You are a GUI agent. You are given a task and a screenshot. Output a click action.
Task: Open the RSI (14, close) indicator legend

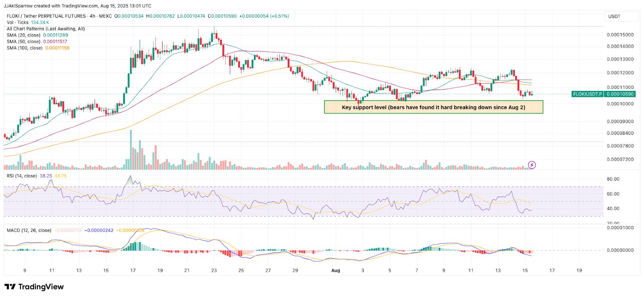click(22, 176)
